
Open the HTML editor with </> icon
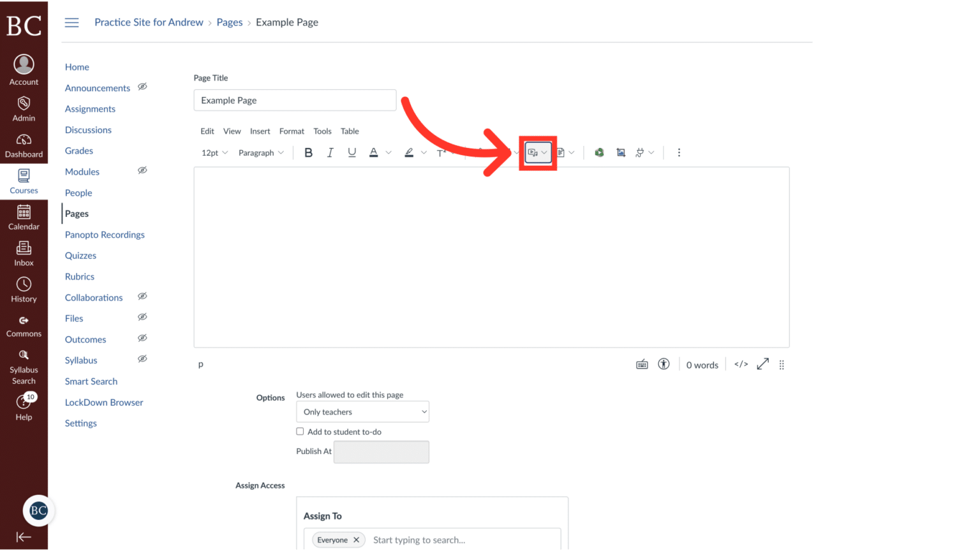(x=740, y=364)
